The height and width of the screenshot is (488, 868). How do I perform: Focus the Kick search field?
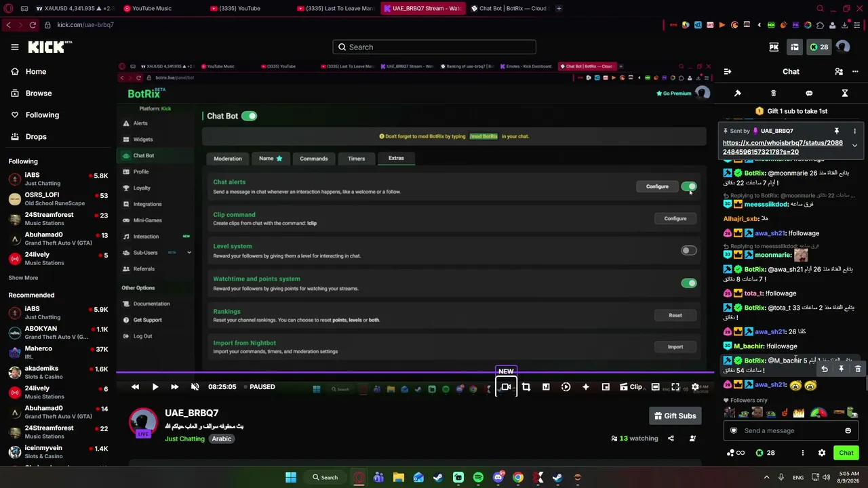[434, 47]
